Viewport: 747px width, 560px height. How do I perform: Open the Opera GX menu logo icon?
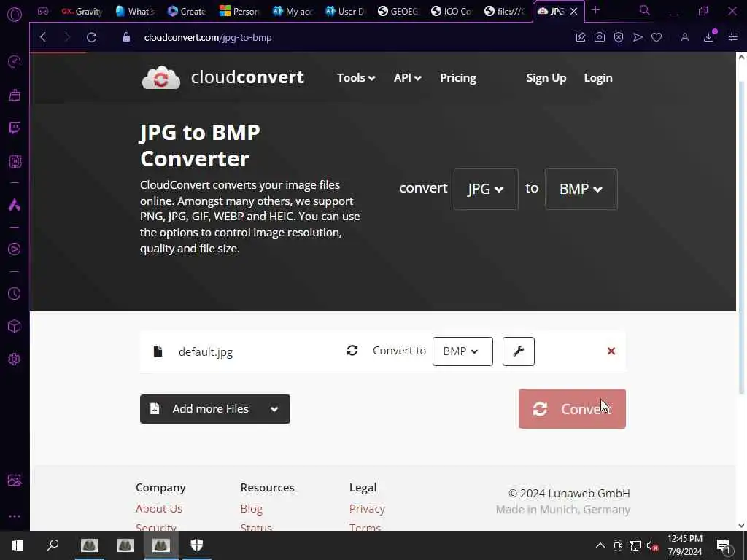click(x=15, y=15)
